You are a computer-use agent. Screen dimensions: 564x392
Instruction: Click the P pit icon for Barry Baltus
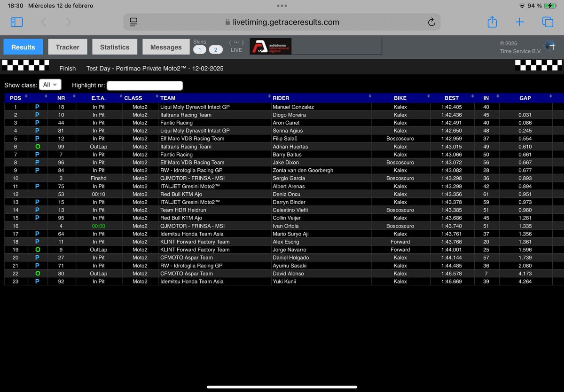(x=38, y=155)
